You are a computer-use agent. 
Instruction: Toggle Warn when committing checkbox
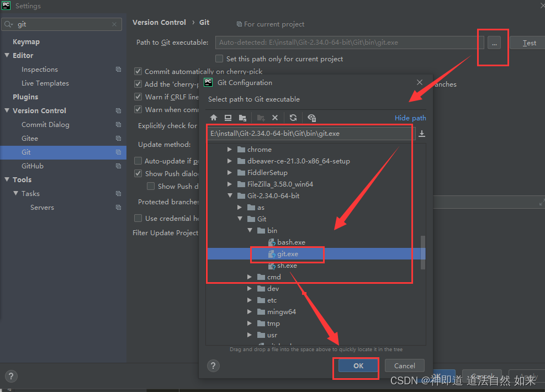pos(138,109)
